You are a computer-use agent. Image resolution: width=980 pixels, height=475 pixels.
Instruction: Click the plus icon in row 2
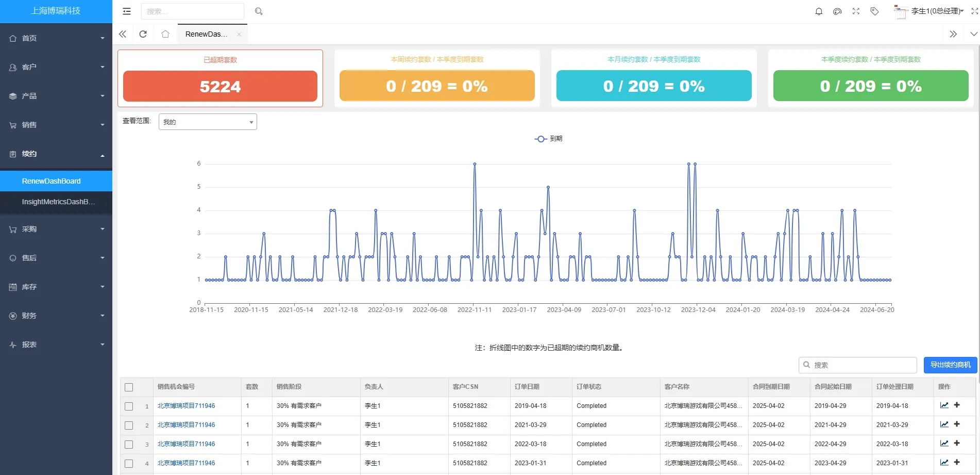click(957, 424)
